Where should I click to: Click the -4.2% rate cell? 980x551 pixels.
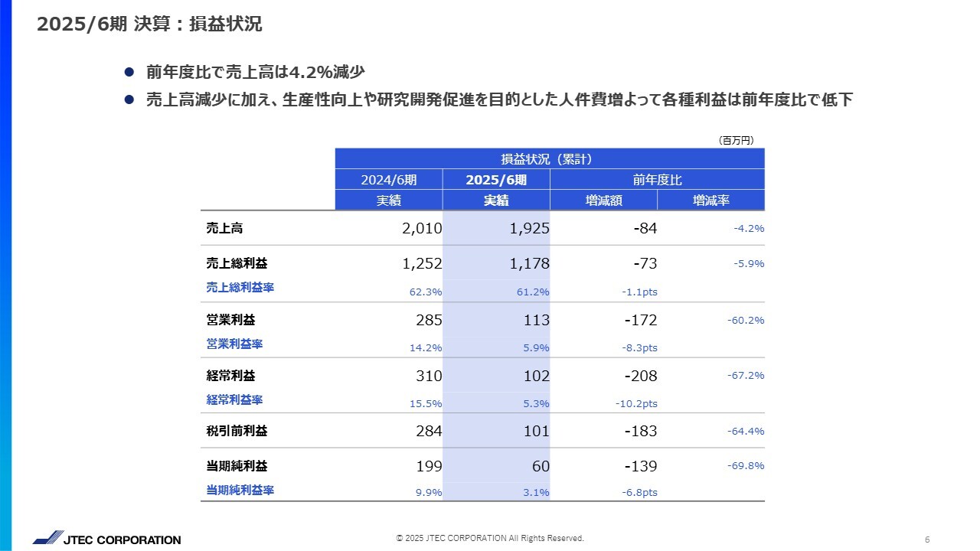click(x=749, y=228)
